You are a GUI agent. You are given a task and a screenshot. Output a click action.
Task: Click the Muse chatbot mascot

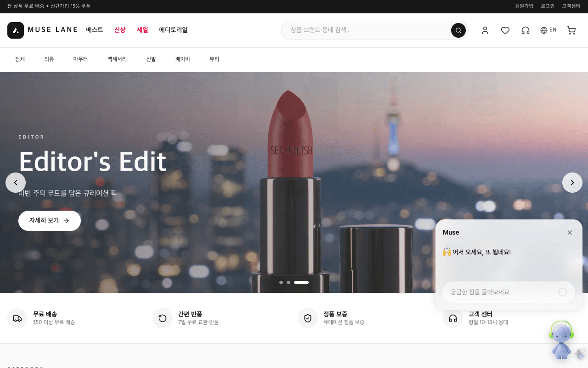tap(561, 340)
